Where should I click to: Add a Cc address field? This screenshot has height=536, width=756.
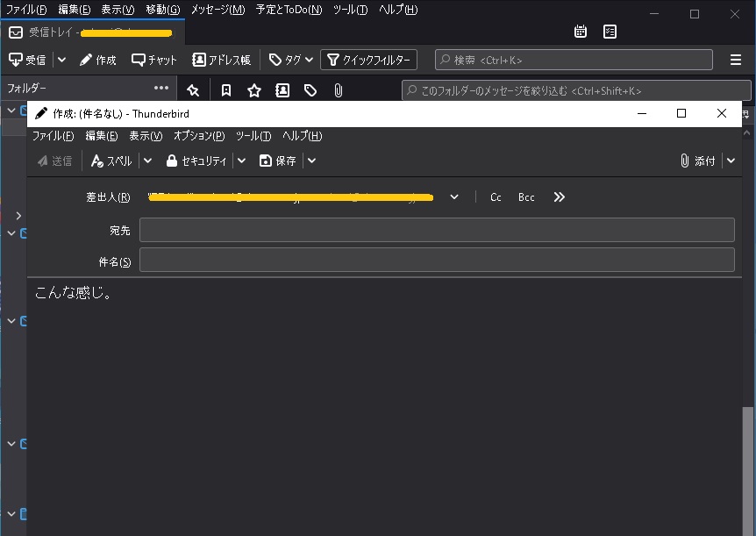(x=496, y=197)
